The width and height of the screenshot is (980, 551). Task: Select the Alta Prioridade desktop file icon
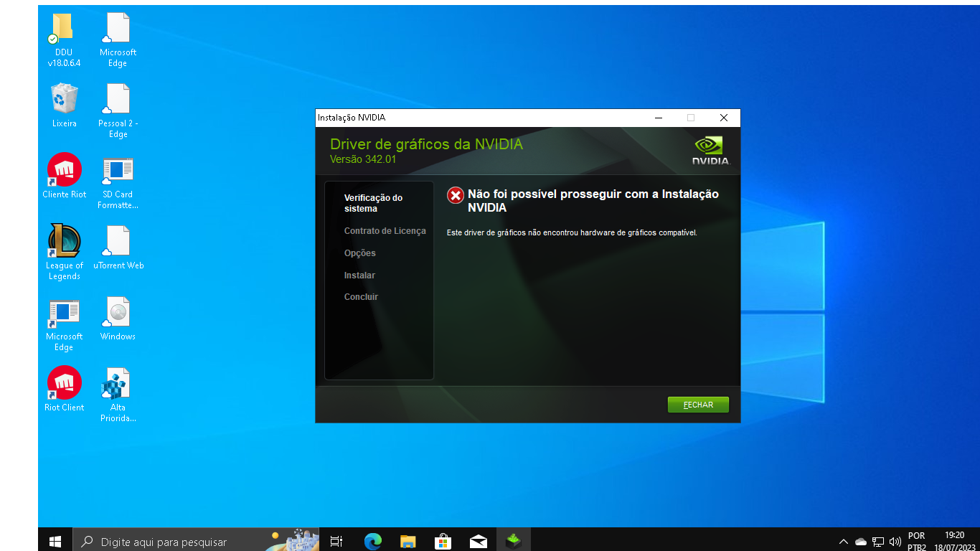118,395
